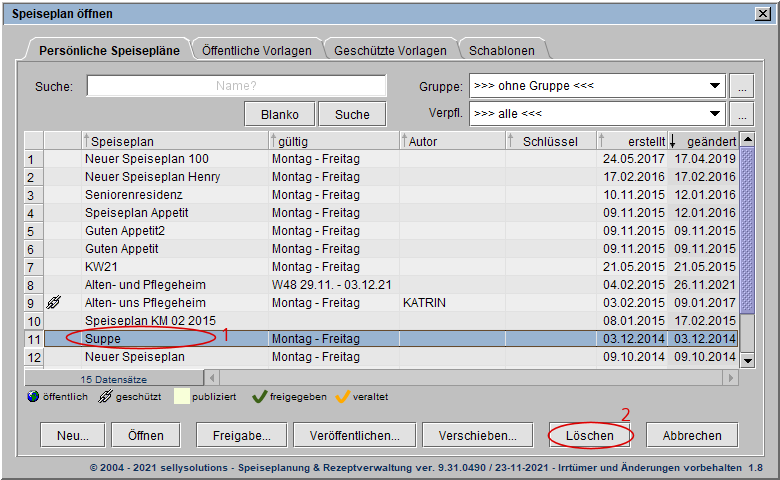Select the Geschützte Vorlagen tab
The height and width of the screenshot is (480, 780).
[x=391, y=50]
